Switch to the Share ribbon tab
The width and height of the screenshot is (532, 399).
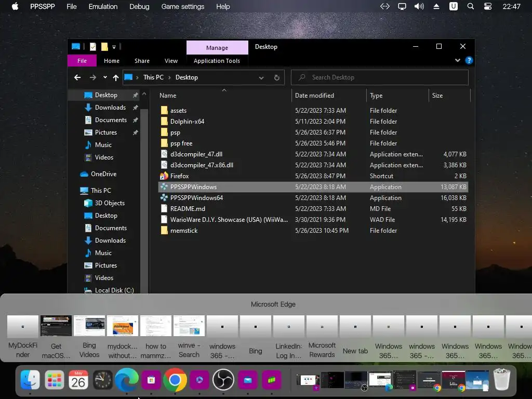[x=142, y=61]
